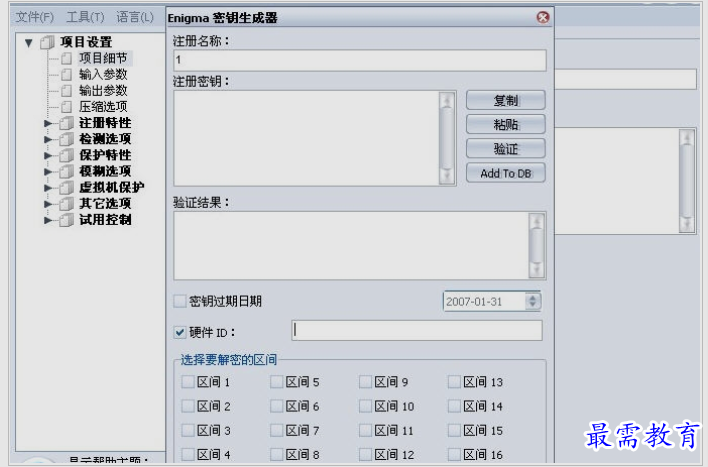Click the 保护特性 folder icon

[66, 155]
